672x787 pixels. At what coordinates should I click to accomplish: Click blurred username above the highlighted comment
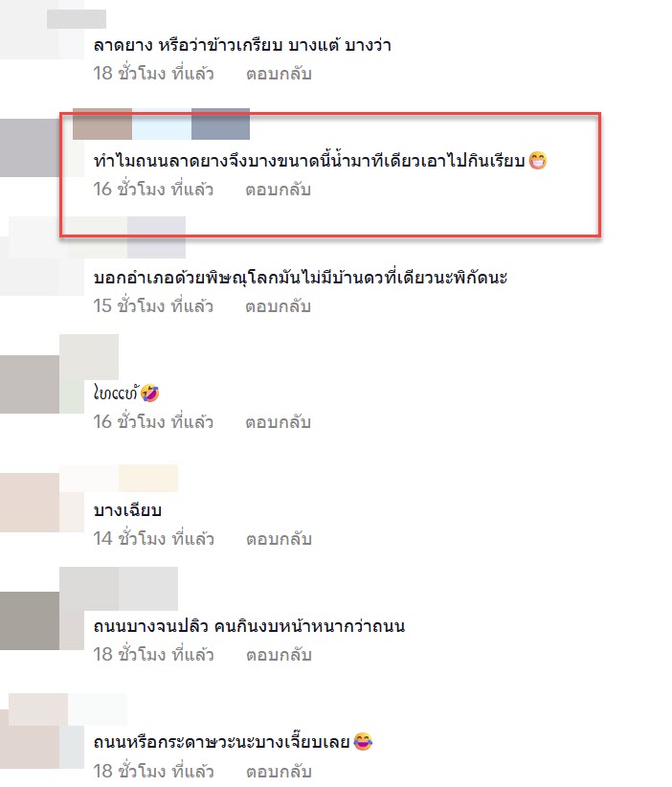pos(161,124)
